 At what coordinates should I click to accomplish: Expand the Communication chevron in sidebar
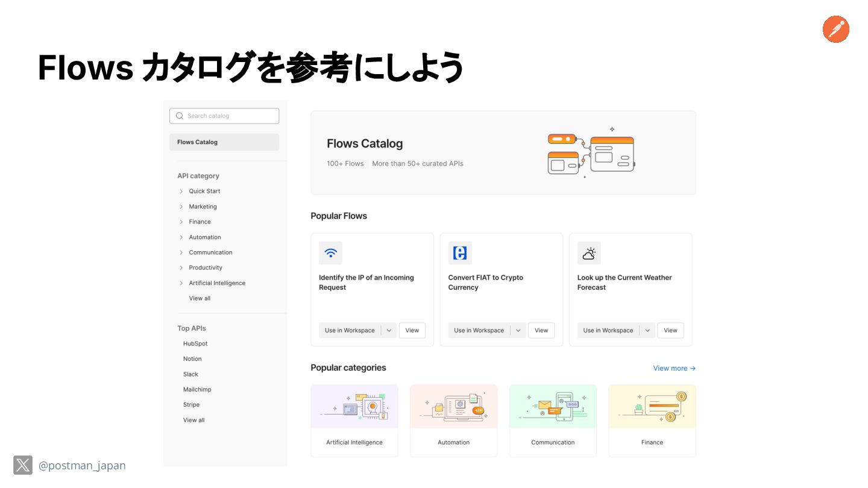[x=181, y=252]
